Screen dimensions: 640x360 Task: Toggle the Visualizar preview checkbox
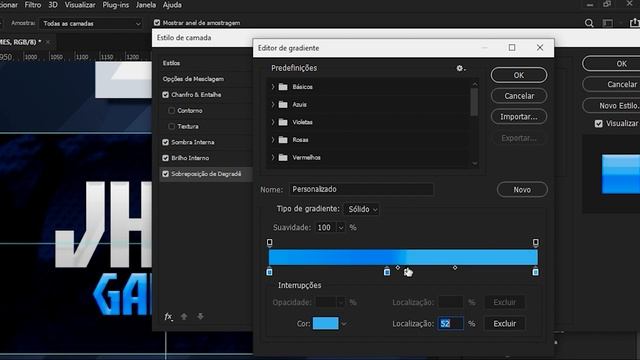(x=598, y=124)
